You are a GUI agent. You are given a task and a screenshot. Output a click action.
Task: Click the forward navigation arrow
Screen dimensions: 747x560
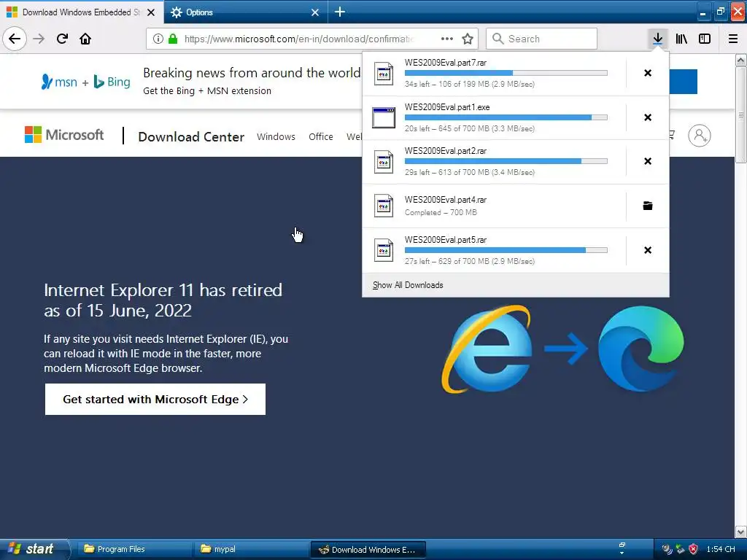(x=39, y=39)
